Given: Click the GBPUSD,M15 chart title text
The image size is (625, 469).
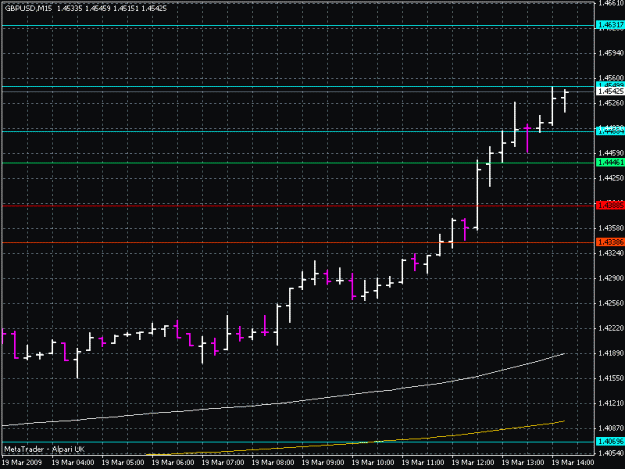Looking at the screenshot, I should 28,8.
